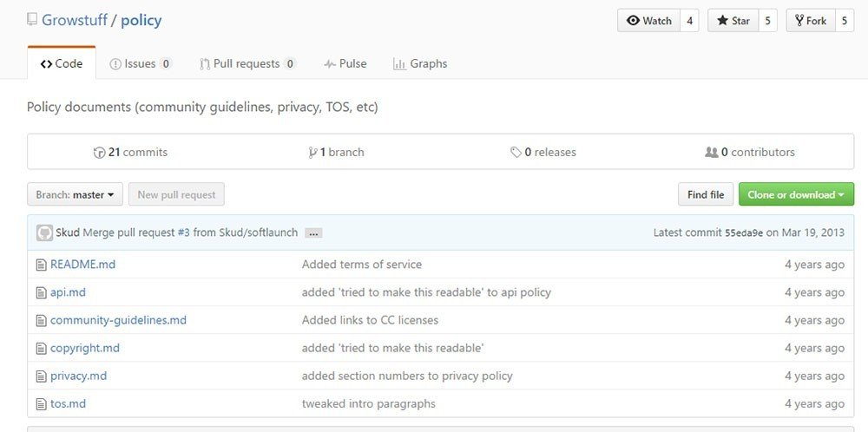Click Skud's avatar in the latest commit bar
The height and width of the screenshot is (432, 868).
tap(44, 232)
